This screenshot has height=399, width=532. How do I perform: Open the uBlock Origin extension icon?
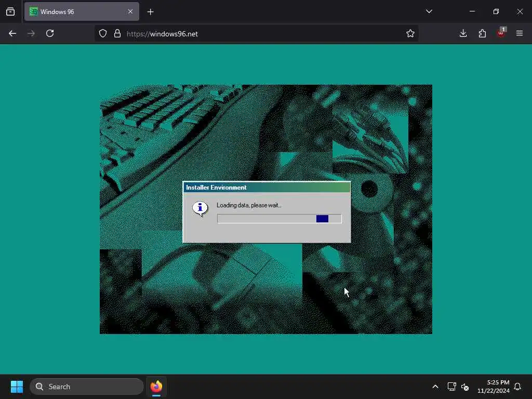501,33
